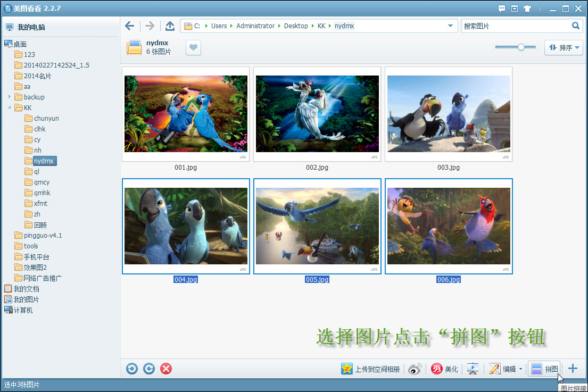The image size is (588, 392).
Task: Select the ql folder
Action: click(x=36, y=172)
